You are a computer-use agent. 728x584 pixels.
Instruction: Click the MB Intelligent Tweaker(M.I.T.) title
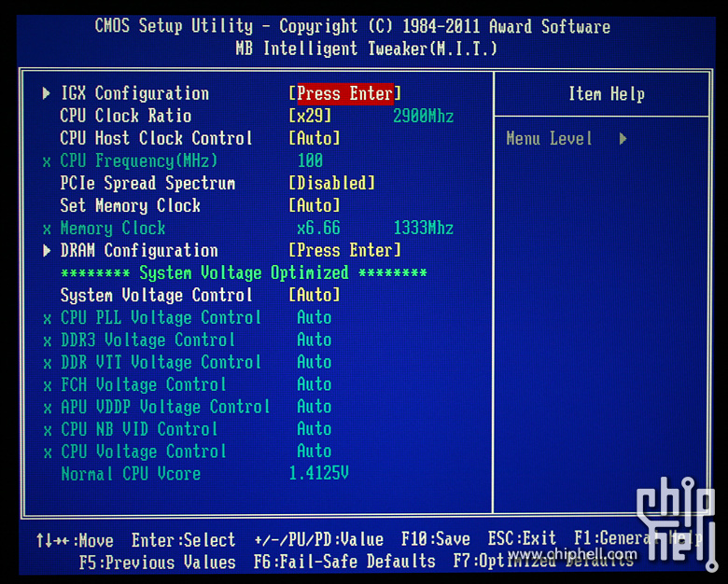click(366, 49)
